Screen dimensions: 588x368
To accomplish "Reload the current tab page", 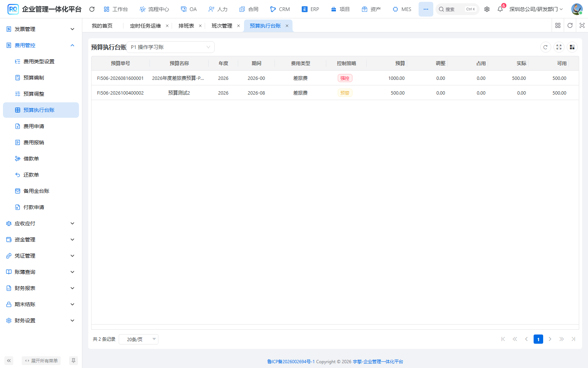I will 570,25.
